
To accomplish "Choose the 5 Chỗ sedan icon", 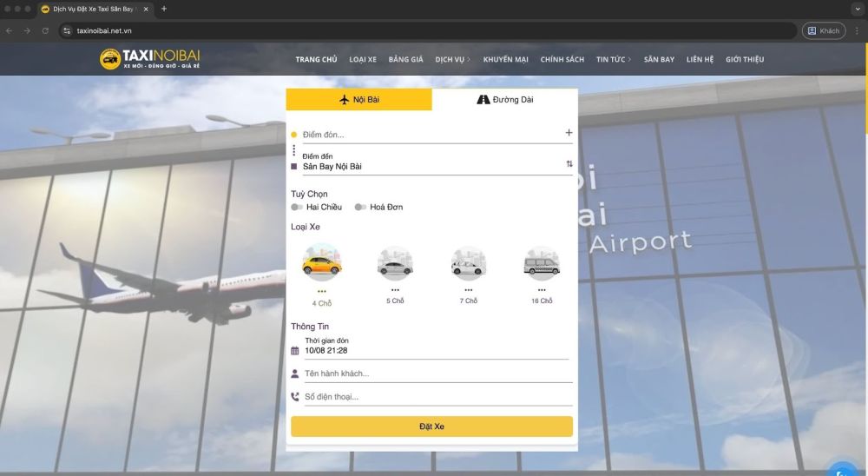I will coord(395,264).
